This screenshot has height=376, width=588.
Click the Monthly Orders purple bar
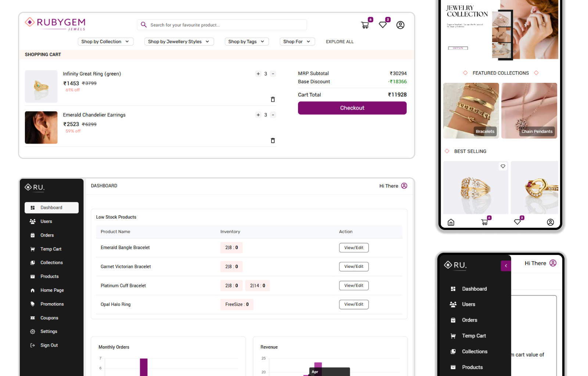coord(144,367)
